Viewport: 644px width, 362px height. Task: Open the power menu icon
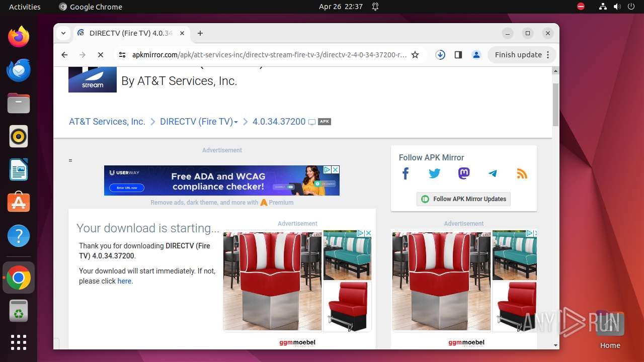coord(631,7)
